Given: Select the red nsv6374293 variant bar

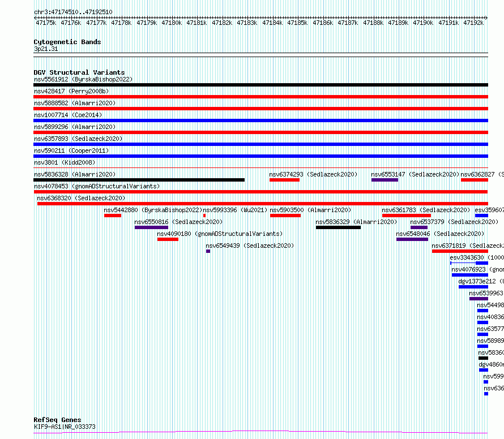Looking at the screenshot, I should [284, 180].
